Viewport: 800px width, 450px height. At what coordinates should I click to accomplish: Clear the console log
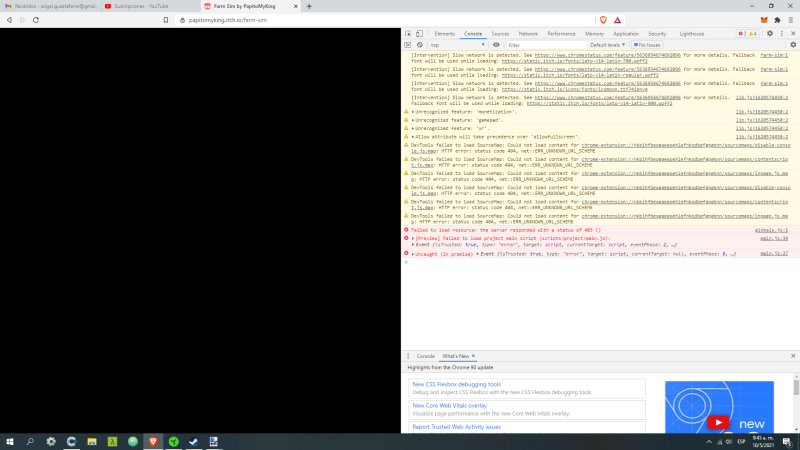click(419, 45)
